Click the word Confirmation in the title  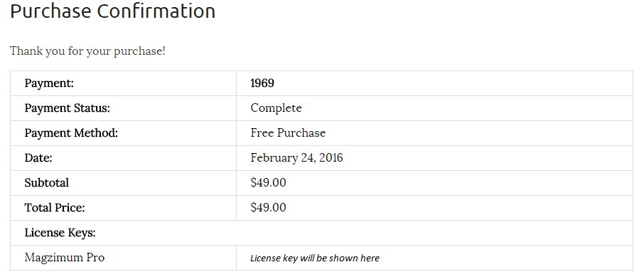pos(156,11)
